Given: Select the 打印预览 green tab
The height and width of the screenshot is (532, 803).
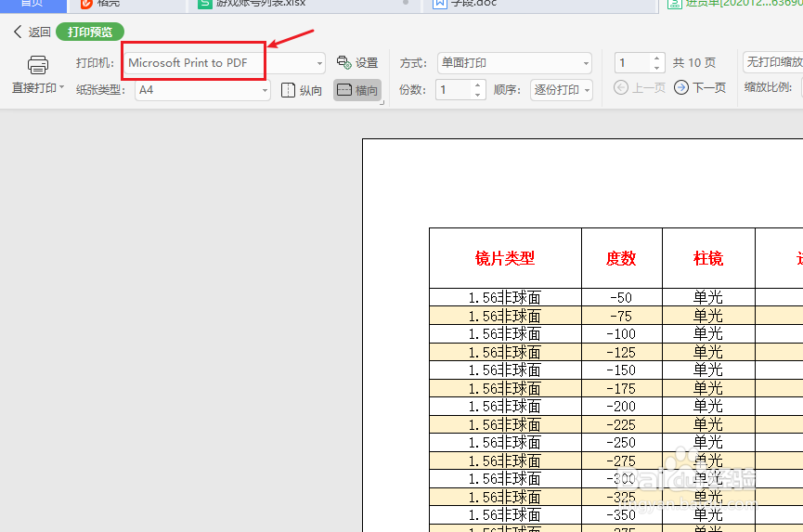Looking at the screenshot, I should tap(90, 32).
